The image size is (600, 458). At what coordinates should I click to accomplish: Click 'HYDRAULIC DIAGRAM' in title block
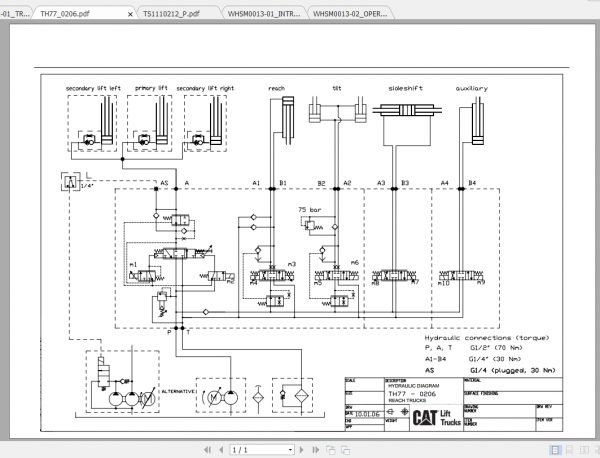tap(414, 386)
